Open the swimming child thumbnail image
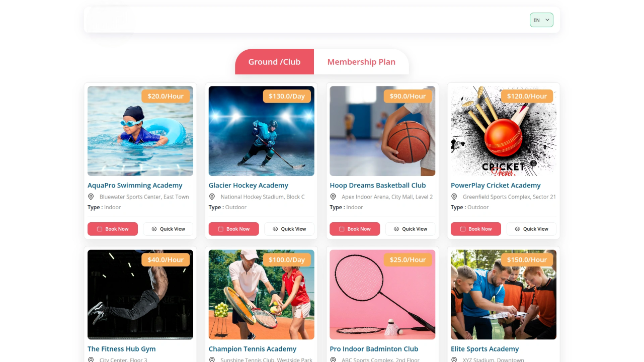644x362 pixels. (x=140, y=131)
